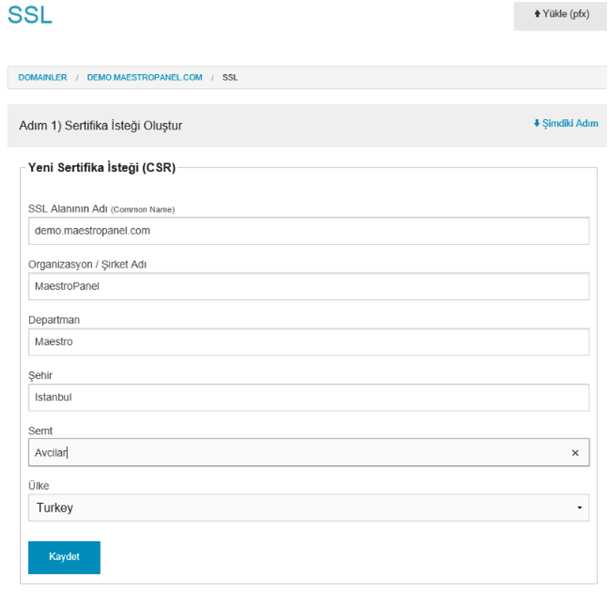Save the form with Kaydet button

click(x=64, y=557)
